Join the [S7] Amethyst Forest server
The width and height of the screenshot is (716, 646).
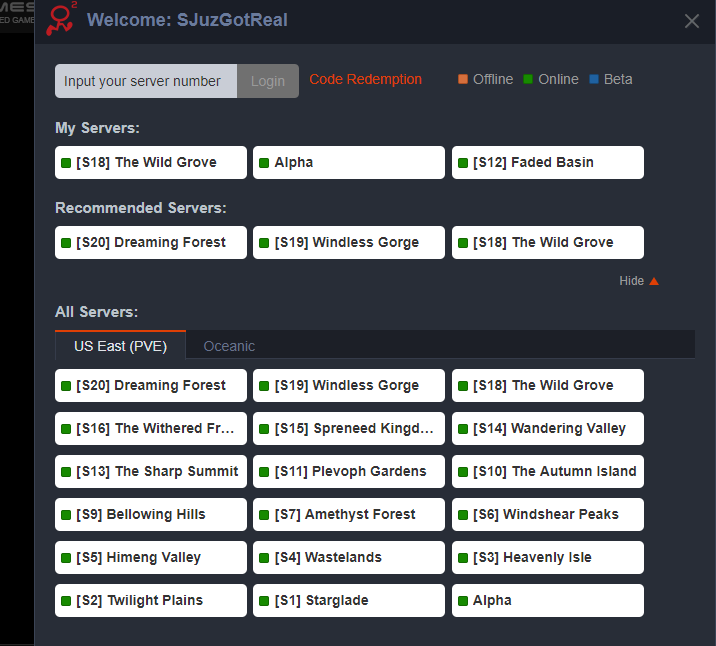click(x=348, y=514)
